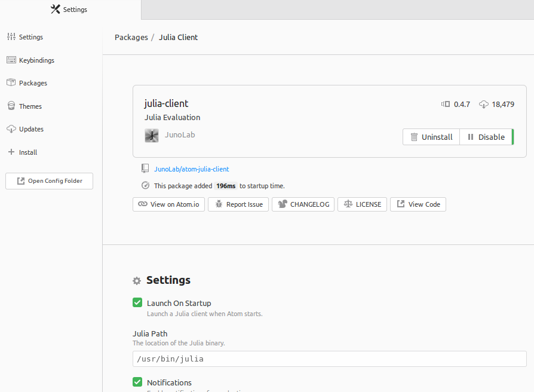The width and height of the screenshot is (534, 392).
Task: Open JunoLab/atom-julia-client repository link
Action: pyautogui.click(x=191, y=169)
